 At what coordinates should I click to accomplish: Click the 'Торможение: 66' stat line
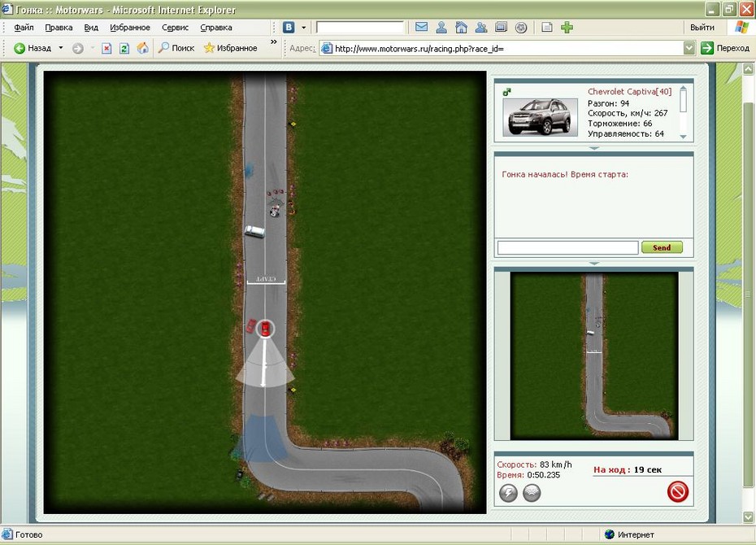(619, 124)
